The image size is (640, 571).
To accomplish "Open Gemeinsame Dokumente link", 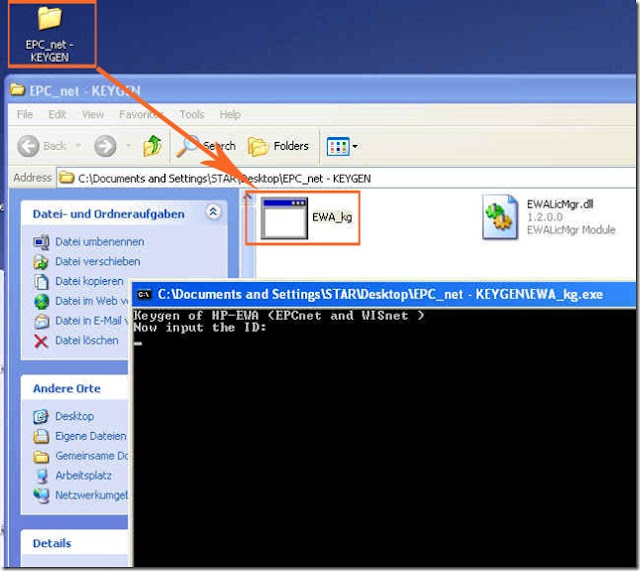I will point(92,455).
